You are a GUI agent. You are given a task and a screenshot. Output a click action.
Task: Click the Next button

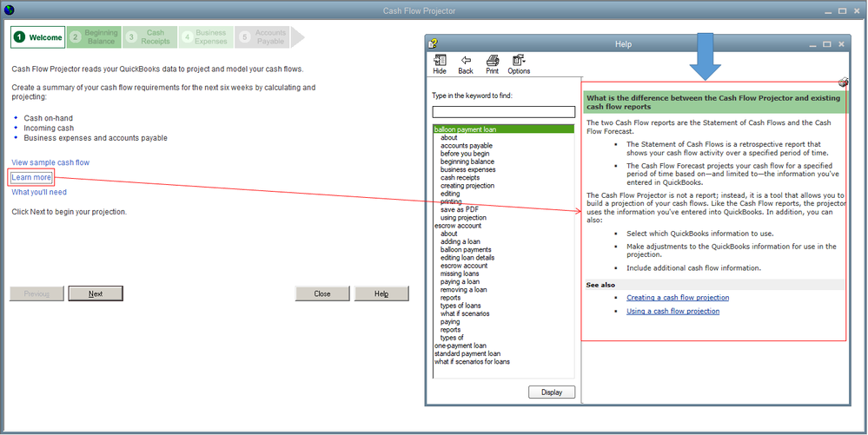[96, 293]
